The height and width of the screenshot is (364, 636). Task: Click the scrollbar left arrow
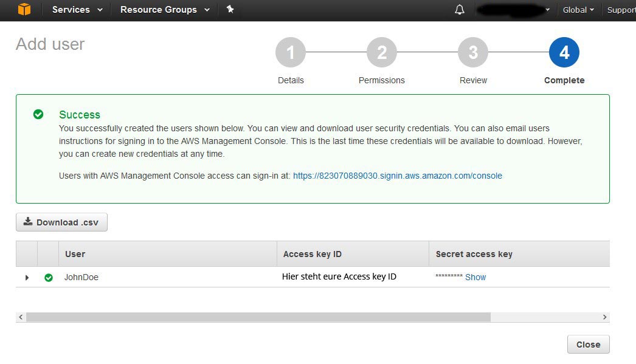21,317
